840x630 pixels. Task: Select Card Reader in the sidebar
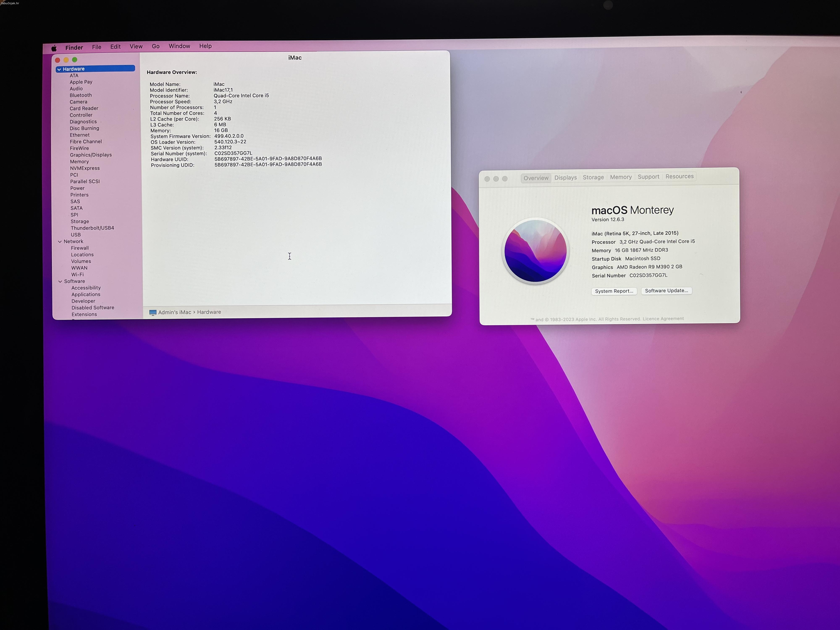tap(84, 109)
